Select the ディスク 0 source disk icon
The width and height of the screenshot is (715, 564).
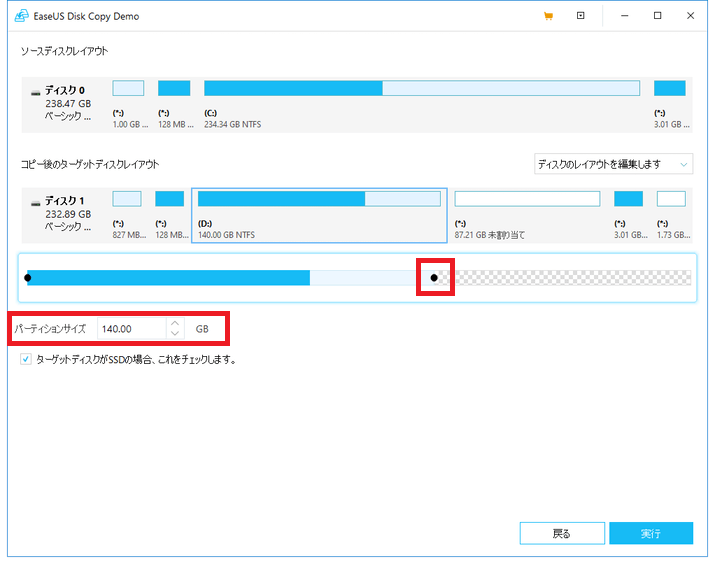[x=36, y=92]
